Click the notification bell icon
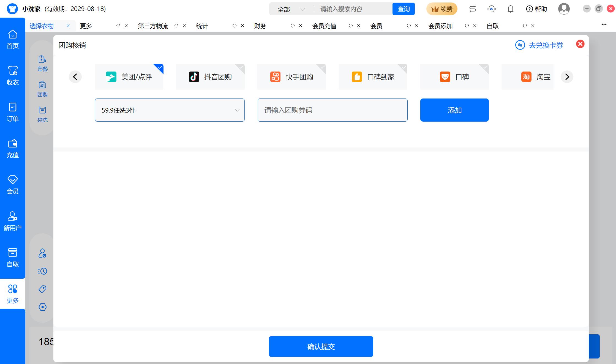This screenshot has width=616, height=364. click(x=511, y=9)
